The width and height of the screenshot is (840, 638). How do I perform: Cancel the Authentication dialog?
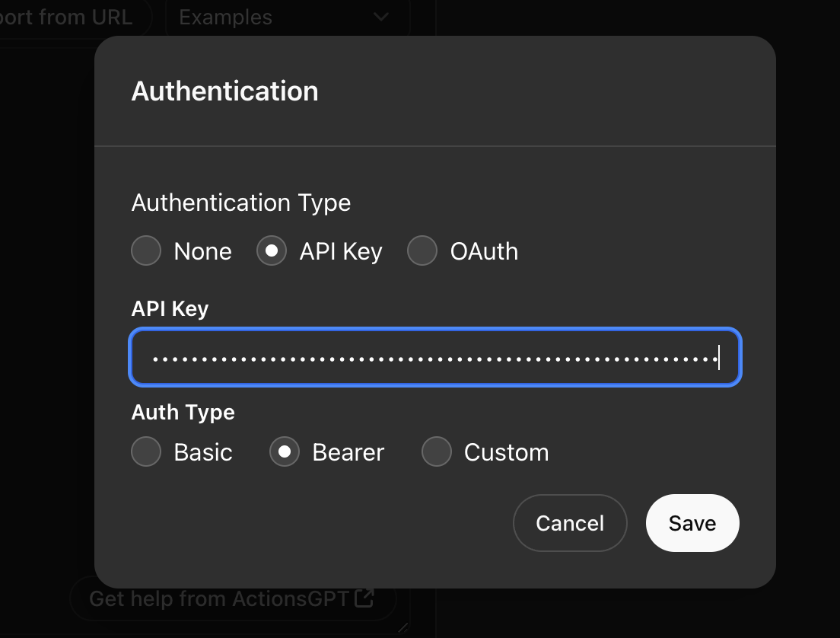570,523
